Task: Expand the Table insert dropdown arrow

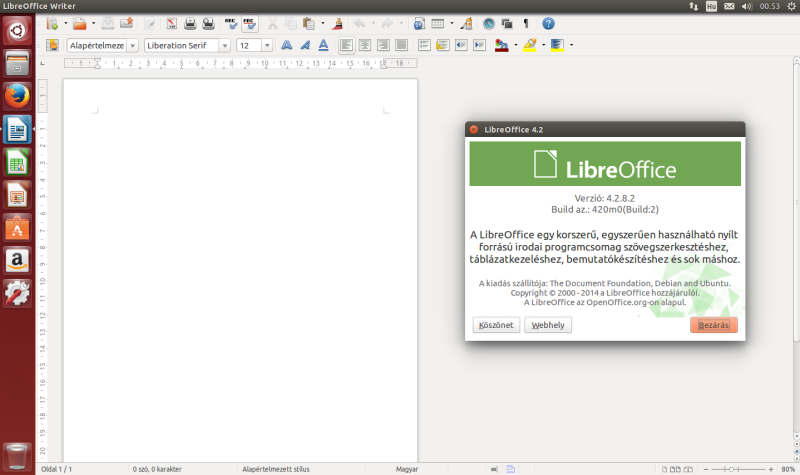Action: [x=452, y=23]
